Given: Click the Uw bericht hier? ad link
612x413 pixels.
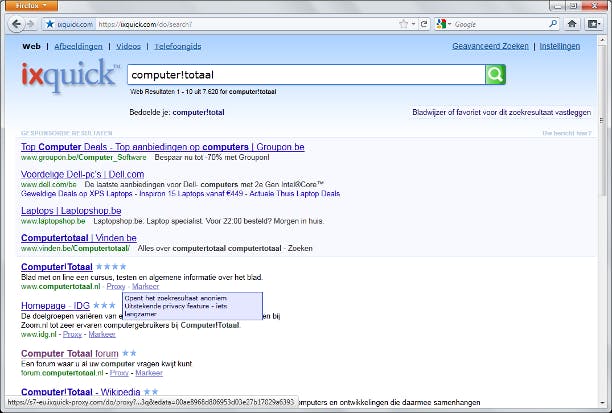Looking at the screenshot, I should click(x=567, y=133).
